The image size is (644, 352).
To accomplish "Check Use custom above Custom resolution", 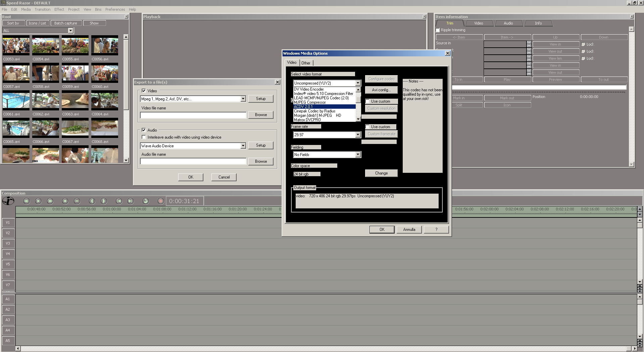I will click(x=367, y=101).
